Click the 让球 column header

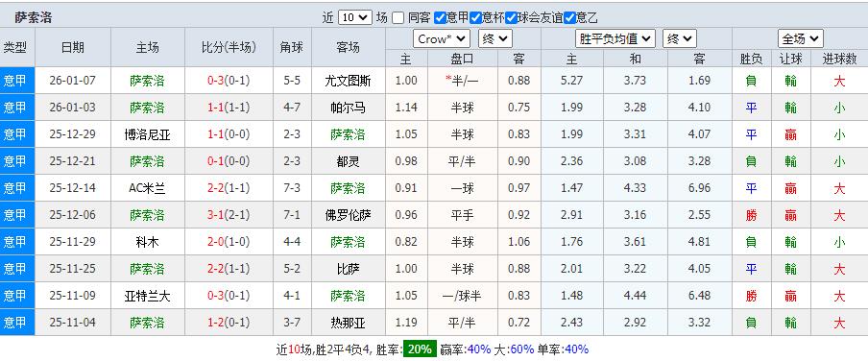point(790,59)
